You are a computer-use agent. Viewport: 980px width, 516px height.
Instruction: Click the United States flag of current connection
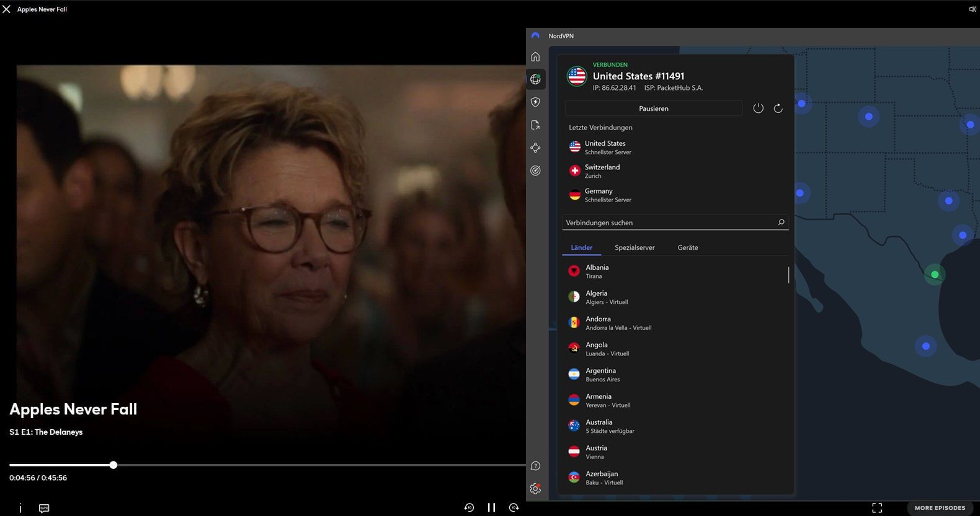577,76
